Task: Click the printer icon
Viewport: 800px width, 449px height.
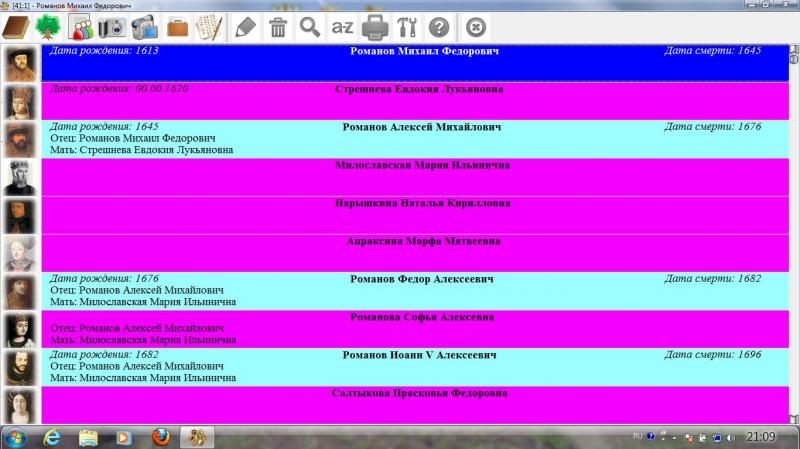Action: [x=375, y=27]
